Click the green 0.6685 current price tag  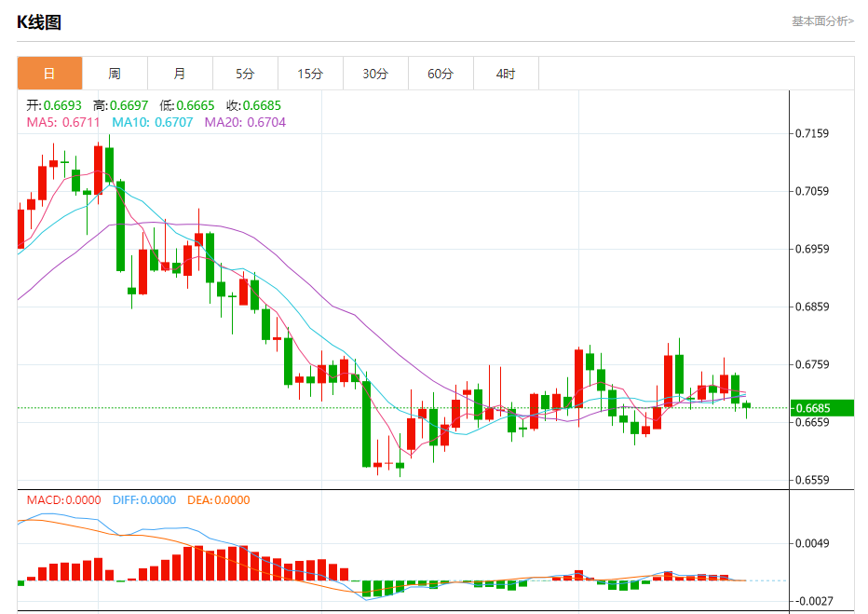pyautogui.click(x=822, y=408)
